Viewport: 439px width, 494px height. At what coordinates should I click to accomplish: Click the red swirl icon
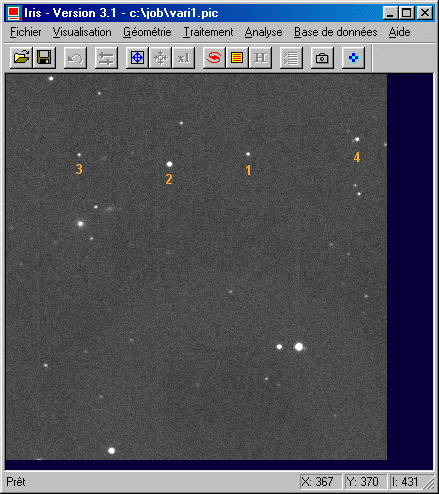(214, 58)
